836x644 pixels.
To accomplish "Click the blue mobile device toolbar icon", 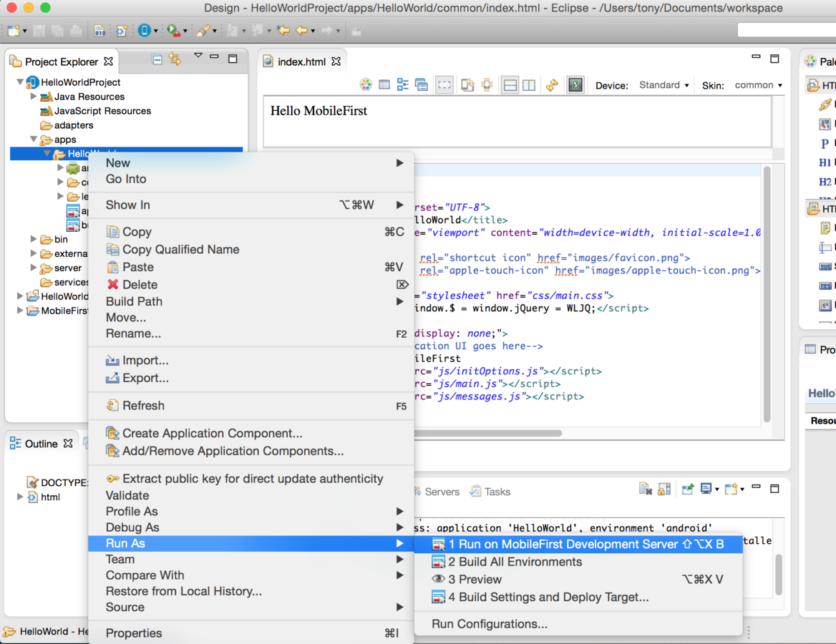I will (x=144, y=30).
